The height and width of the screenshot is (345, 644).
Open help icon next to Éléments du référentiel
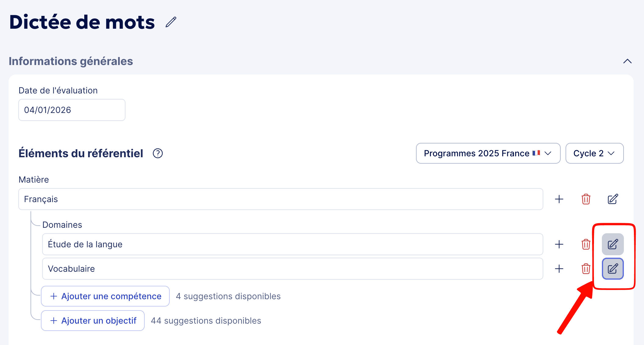(x=158, y=153)
